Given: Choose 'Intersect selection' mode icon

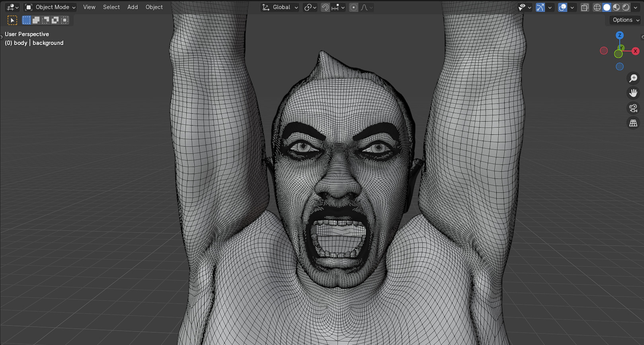Looking at the screenshot, I should (x=64, y=20).
